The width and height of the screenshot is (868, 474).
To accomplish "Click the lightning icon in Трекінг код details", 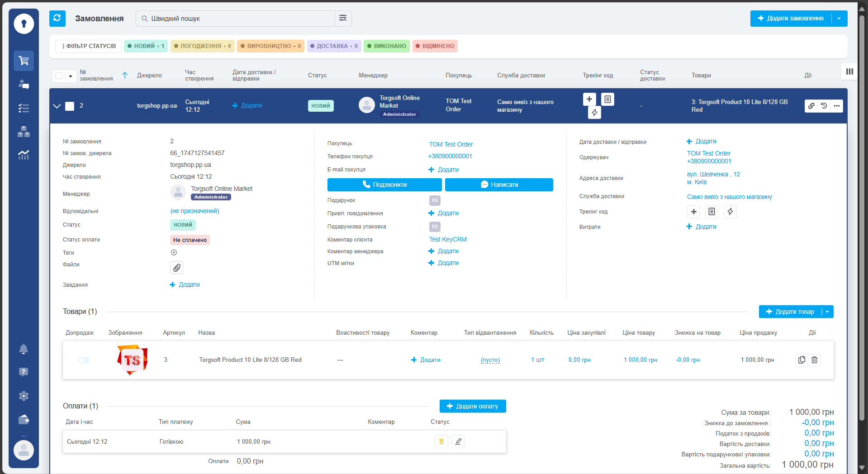I will tap(730, 212).
